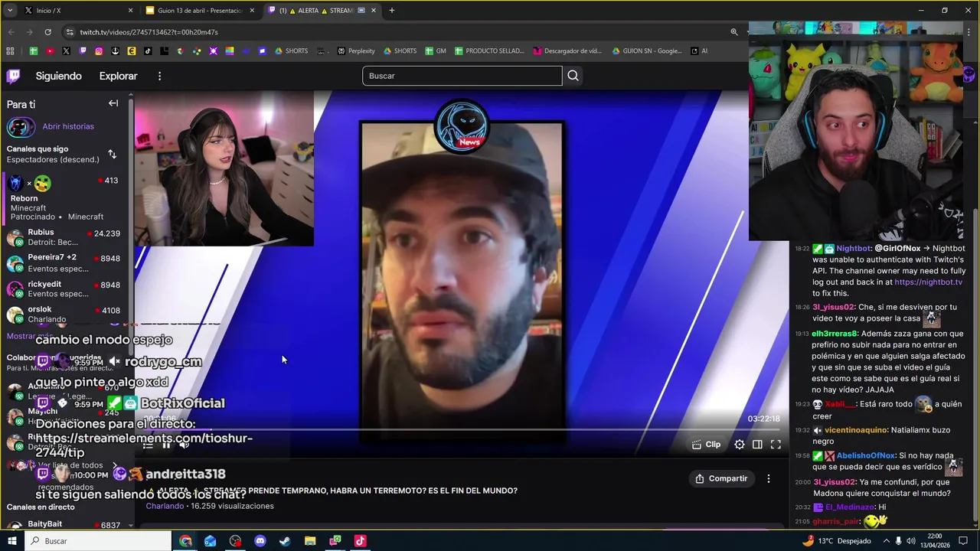Click the twitch.tv address bar URL
Screen dimensions: 980x551
click(149, 32)
